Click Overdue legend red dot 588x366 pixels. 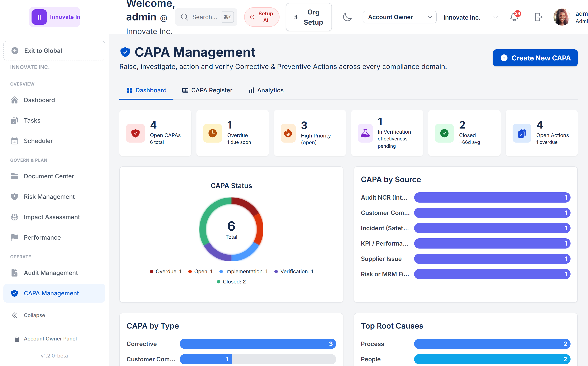152,272
